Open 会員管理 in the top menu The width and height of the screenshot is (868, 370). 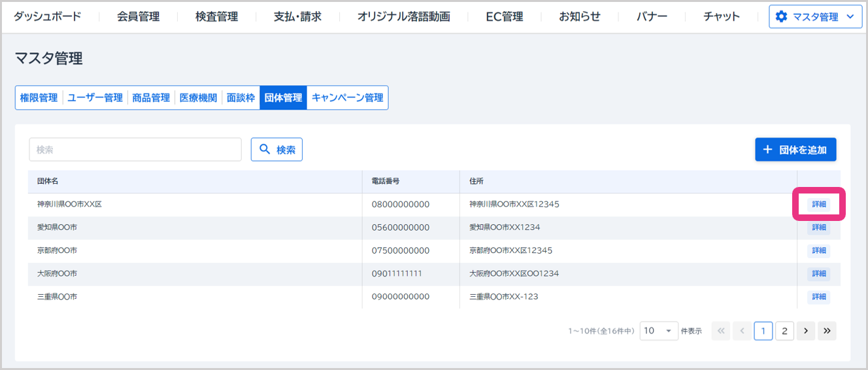(138, 17)
